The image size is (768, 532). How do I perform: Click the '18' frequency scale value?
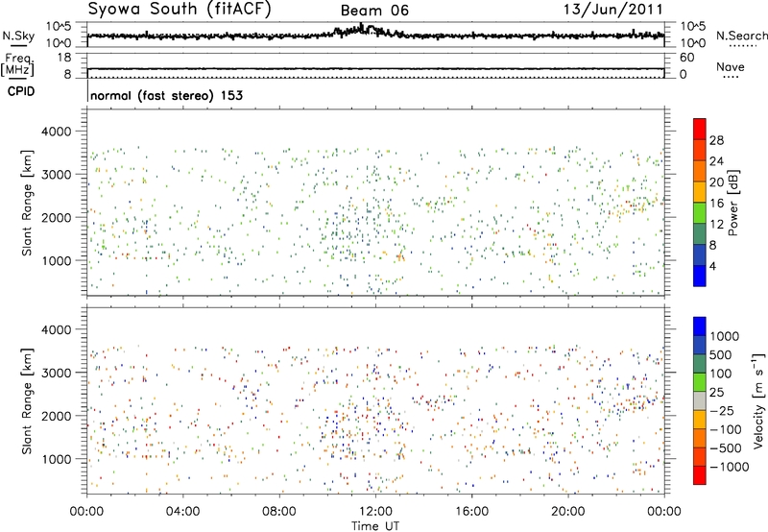[63, 58]
